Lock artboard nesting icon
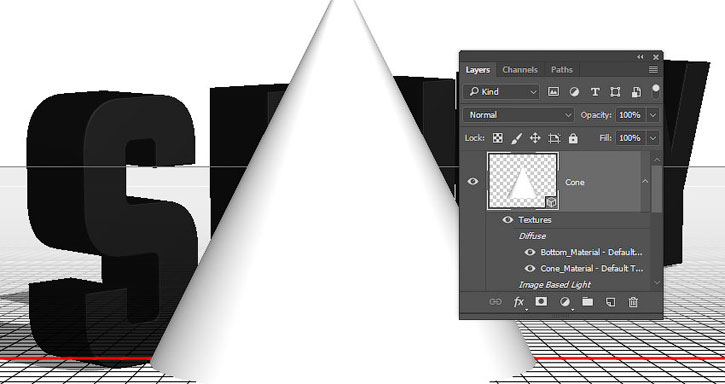The width and height of the screenshot is (725, 384). tap(554, 138)
